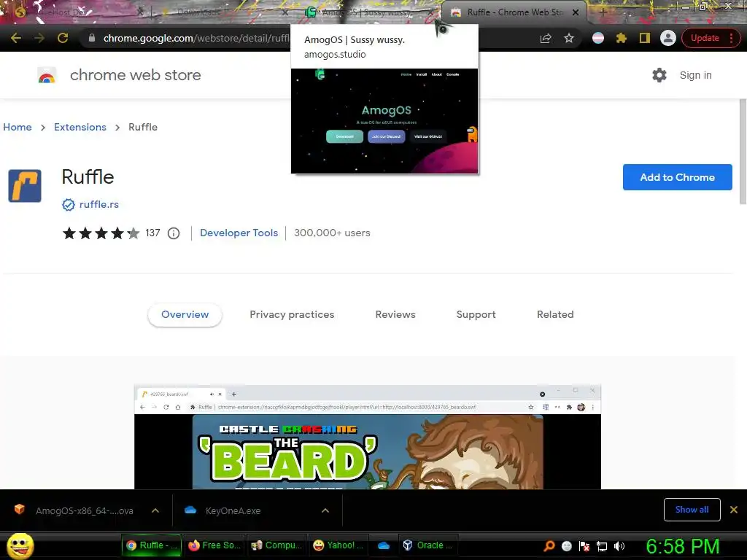Click Show all downloads
Screen dimensions: 747x560
692,510
